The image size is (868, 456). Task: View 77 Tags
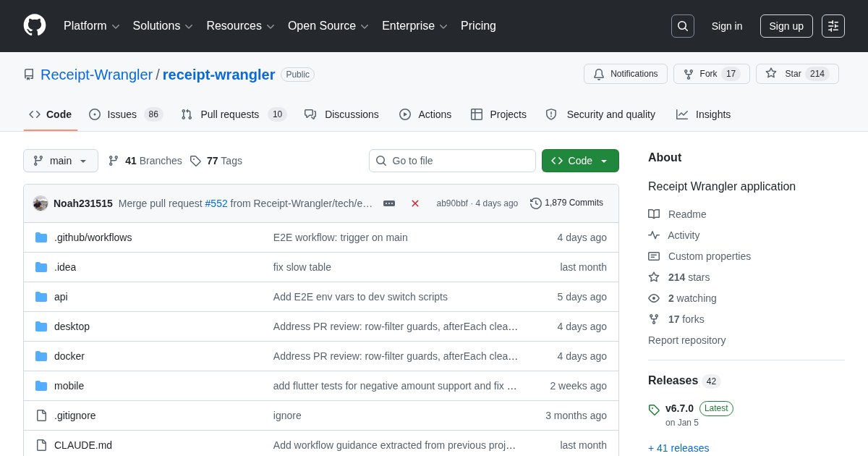click(x=216, y=161)
